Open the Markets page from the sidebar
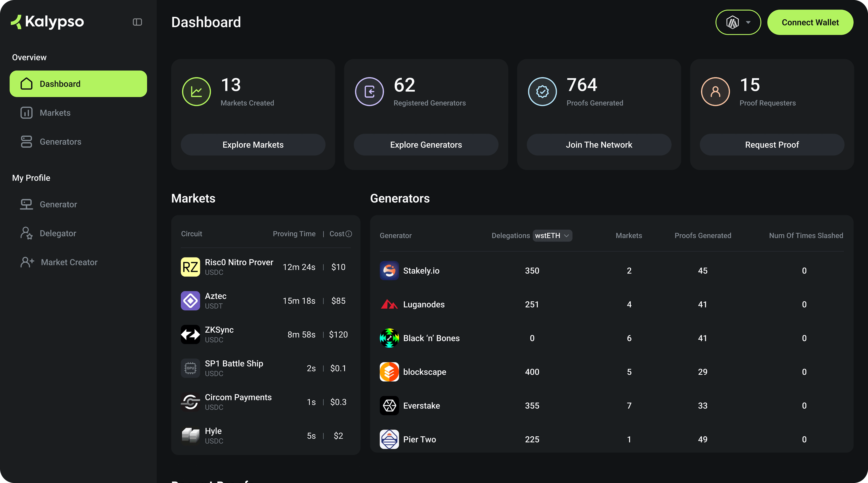The height and width of the screenshot is (483, 868). (55, 112)
